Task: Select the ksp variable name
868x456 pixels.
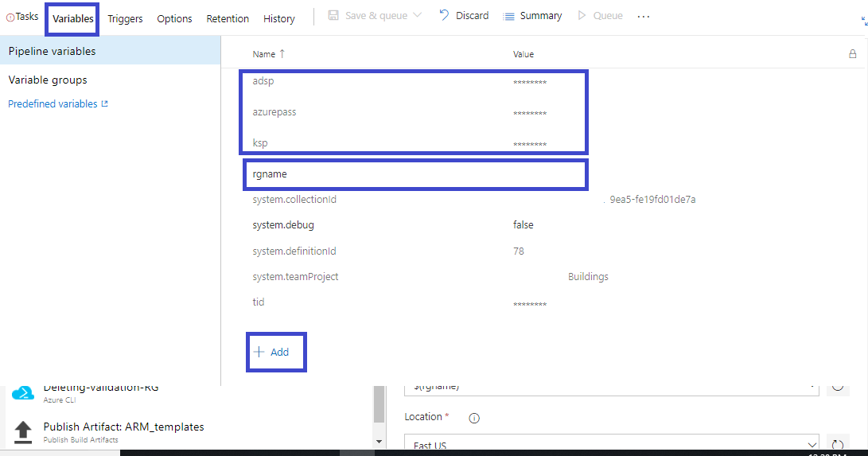Action: pos(260,142)
